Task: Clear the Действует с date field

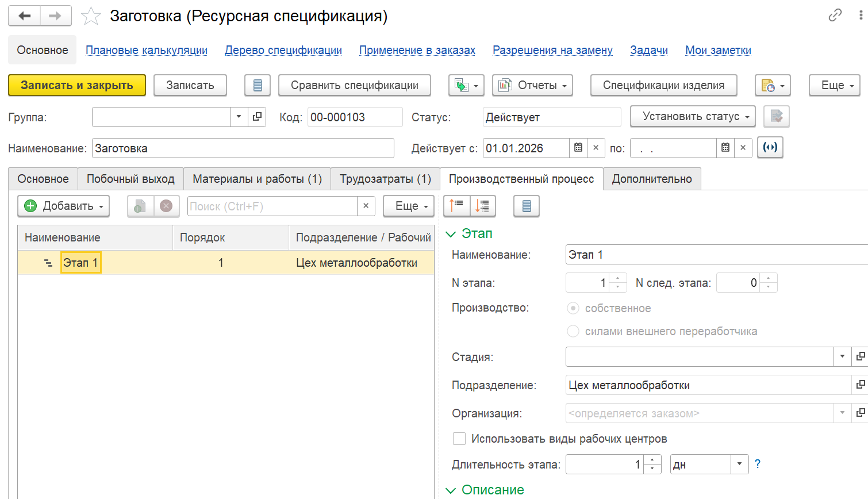Action: coord(596,148)
